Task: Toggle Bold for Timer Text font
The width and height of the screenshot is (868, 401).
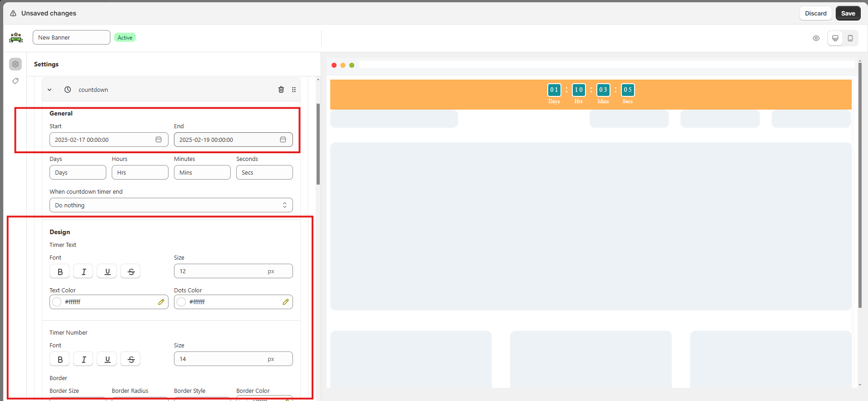Action: [x=60, y=271]
